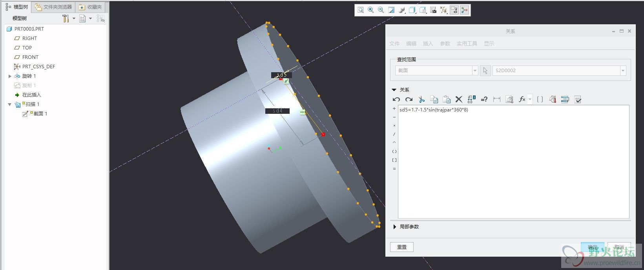
Task: Insert parentheses from side column
Action: tap(394, 151)
